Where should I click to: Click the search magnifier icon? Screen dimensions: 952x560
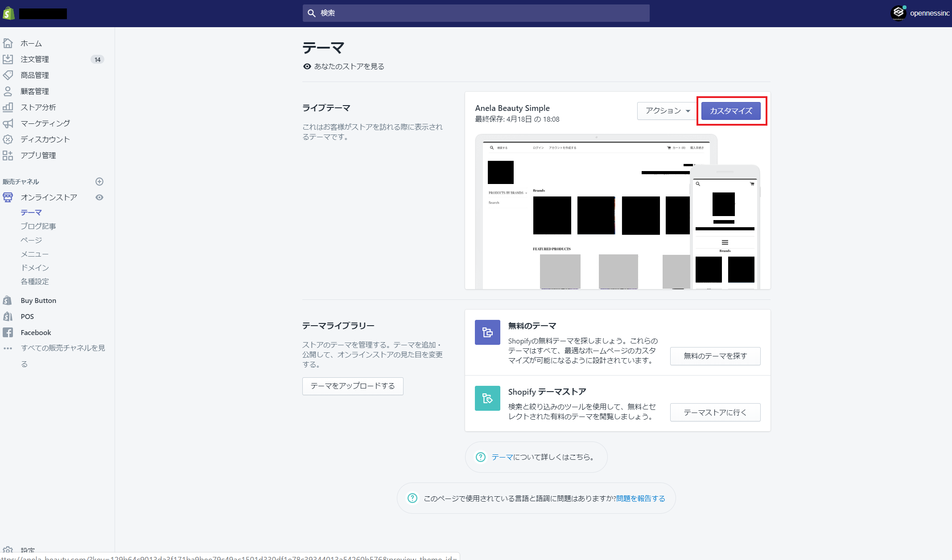point(312,13)
